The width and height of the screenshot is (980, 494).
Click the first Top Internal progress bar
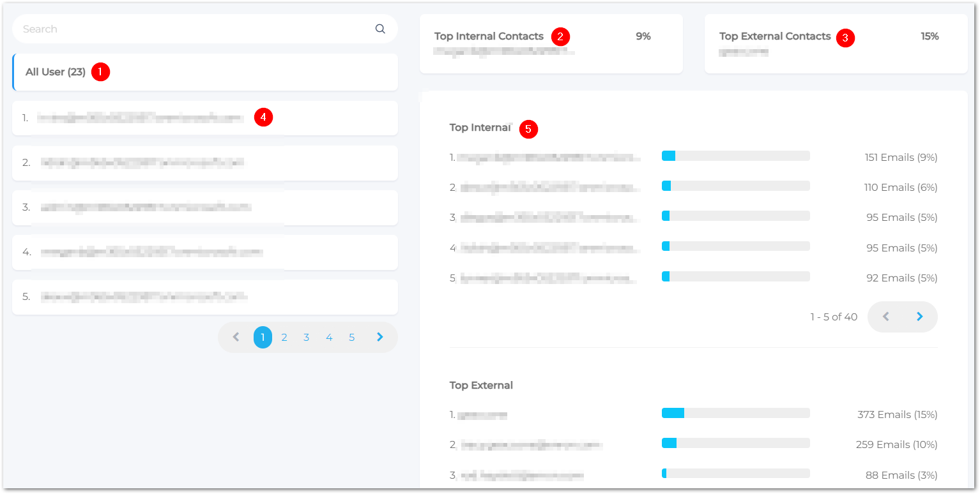735,155
